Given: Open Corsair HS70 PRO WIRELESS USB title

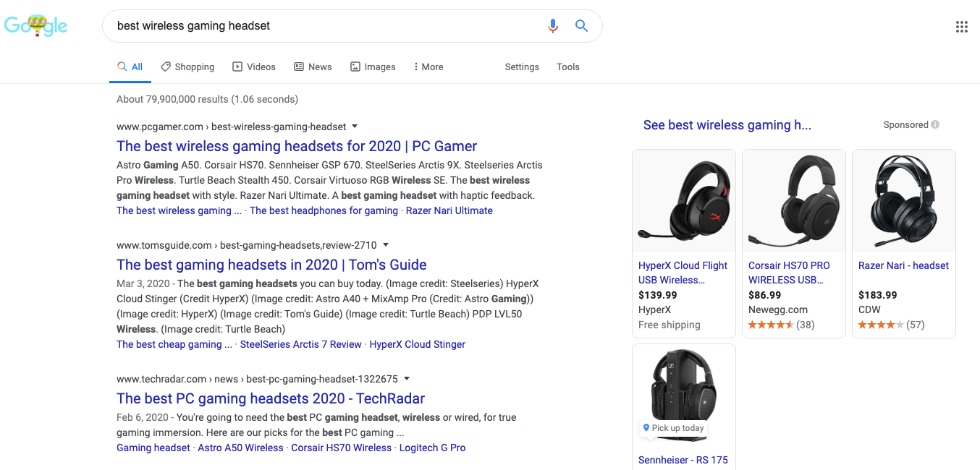Looking at the screenshot, I should click(789, 273).
